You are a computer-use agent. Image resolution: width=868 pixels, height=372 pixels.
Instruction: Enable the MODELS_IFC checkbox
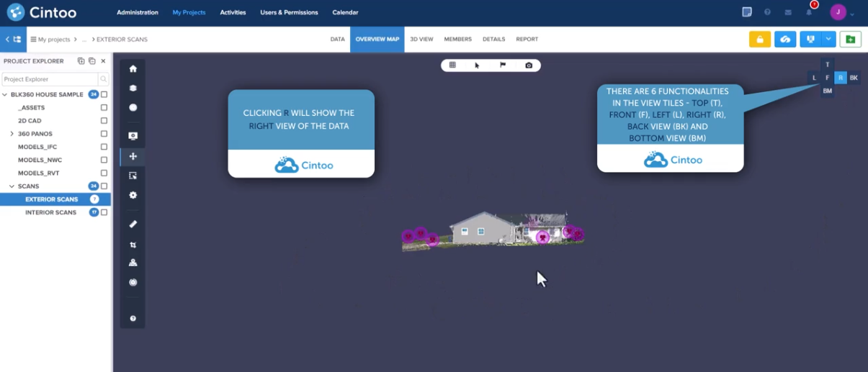tap(104, 147)
